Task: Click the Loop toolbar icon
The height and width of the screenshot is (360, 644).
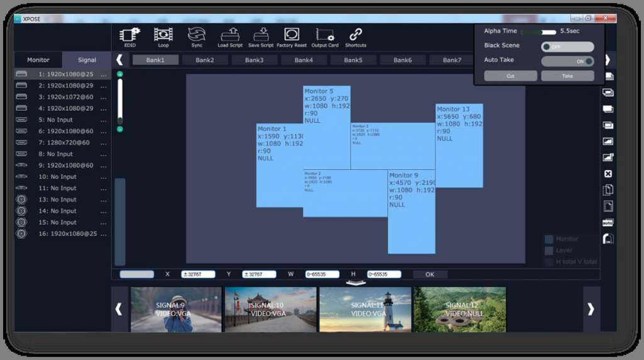Action: click(164, 35)
